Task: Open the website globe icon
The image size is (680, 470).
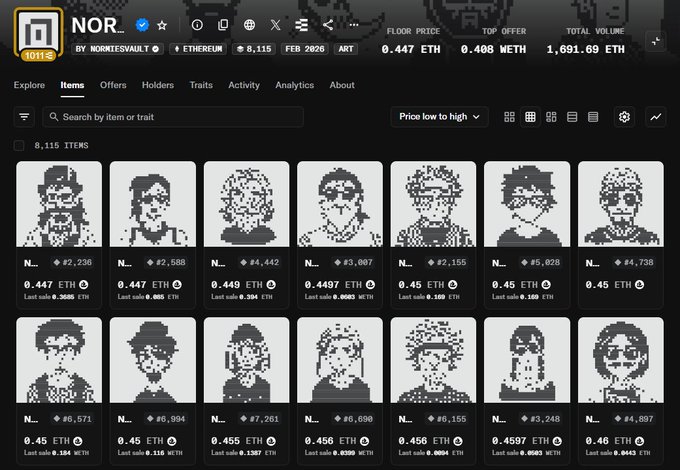Action: pyautogui.click(x=249, y=25)
